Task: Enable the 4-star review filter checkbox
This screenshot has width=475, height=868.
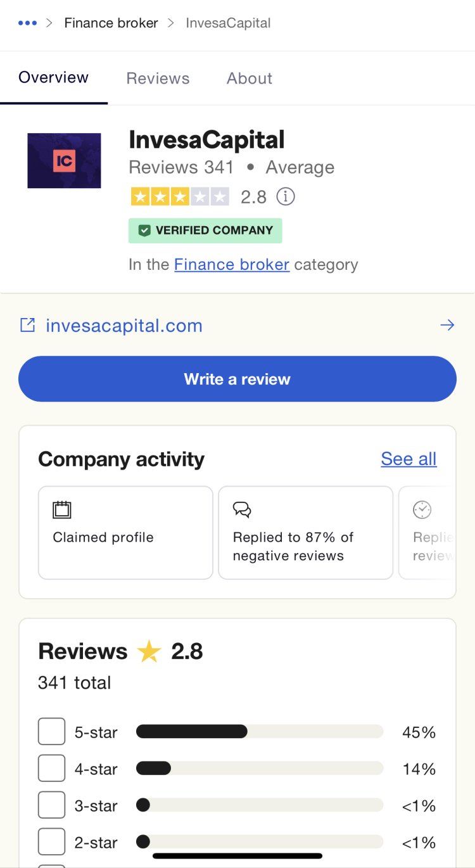Action: click(x=51, y=768)
